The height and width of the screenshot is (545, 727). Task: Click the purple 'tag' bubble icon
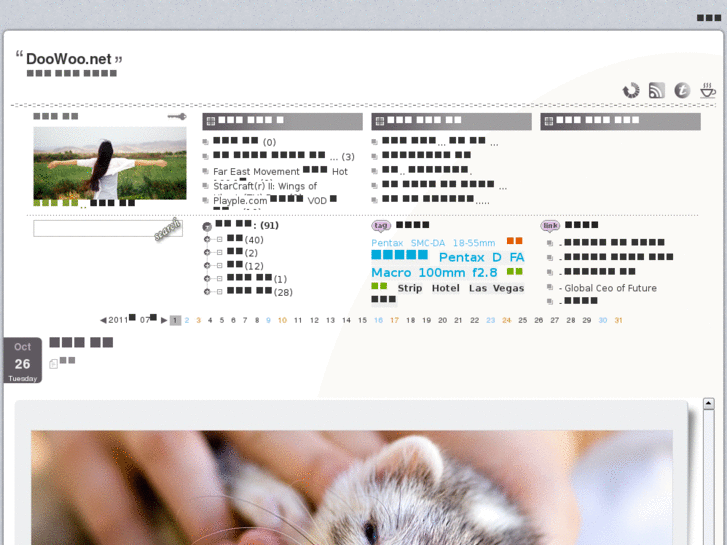coord(381,225)
